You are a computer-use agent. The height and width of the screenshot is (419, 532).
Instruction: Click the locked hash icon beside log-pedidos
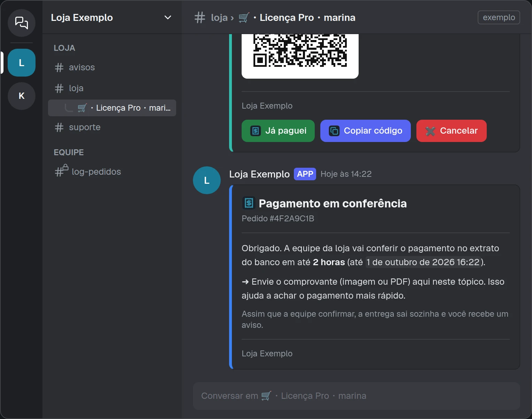[61, 171]
